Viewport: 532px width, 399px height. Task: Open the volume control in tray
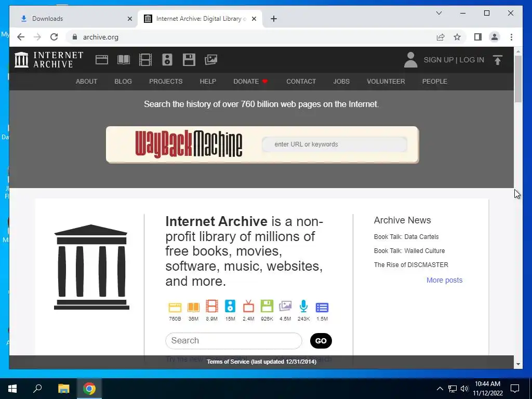[464, 389]
